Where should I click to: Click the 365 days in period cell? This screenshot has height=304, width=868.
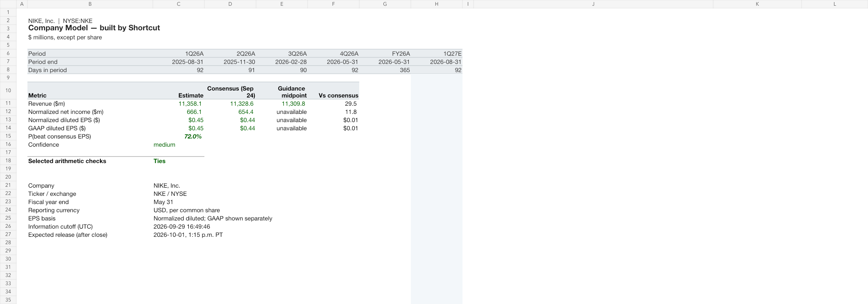(x=385, y=70)
